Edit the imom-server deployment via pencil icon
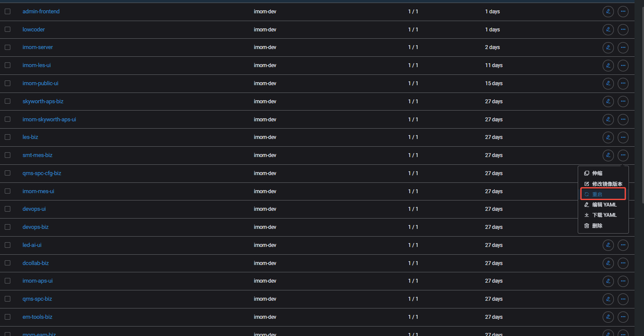This screenshot has width=644, height=336. (x=608, y=47)
